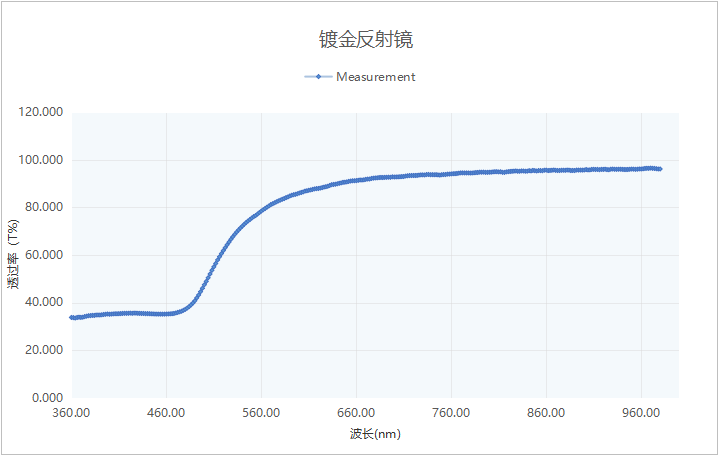Click the 60.000 y-axis tick label

coord(44,255)
